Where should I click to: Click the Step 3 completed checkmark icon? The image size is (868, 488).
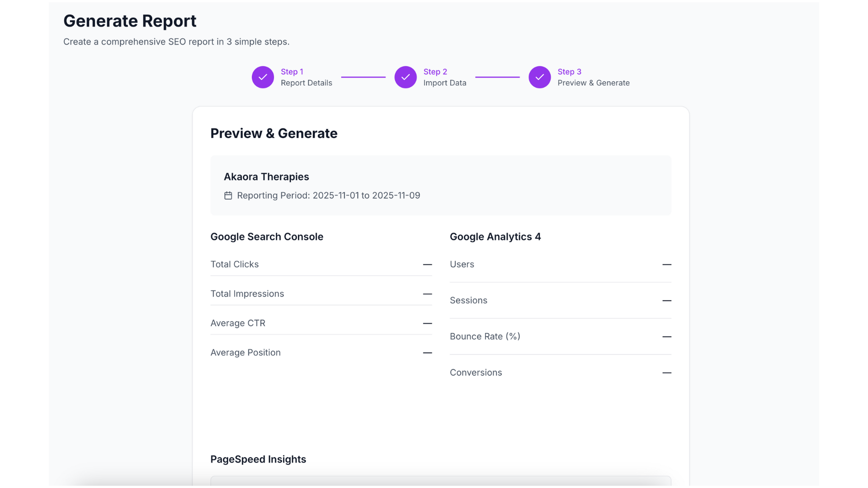[x=539, y=77]
